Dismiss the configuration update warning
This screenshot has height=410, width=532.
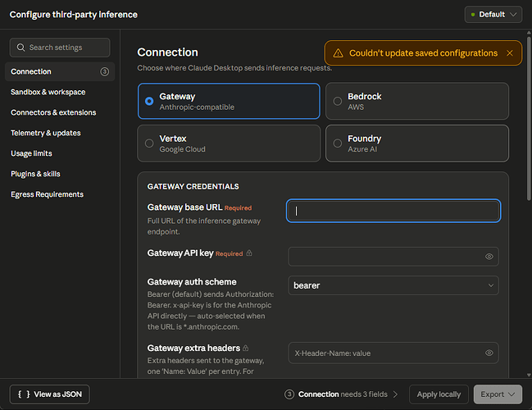click(510, 53)
